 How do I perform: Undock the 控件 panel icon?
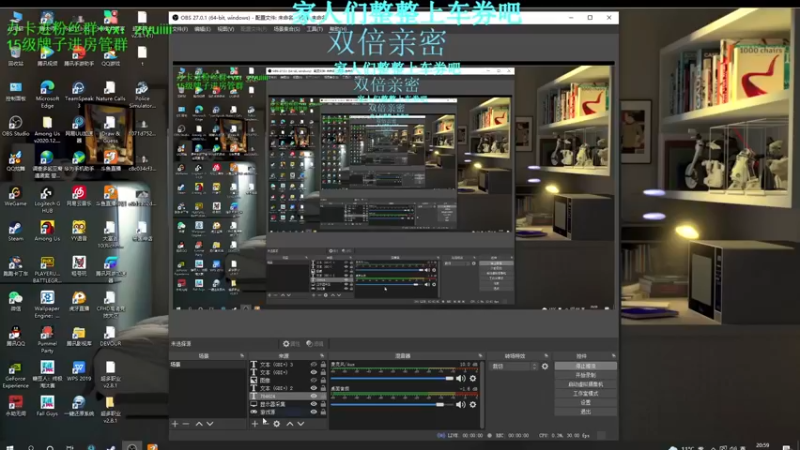tap(613, 356)
